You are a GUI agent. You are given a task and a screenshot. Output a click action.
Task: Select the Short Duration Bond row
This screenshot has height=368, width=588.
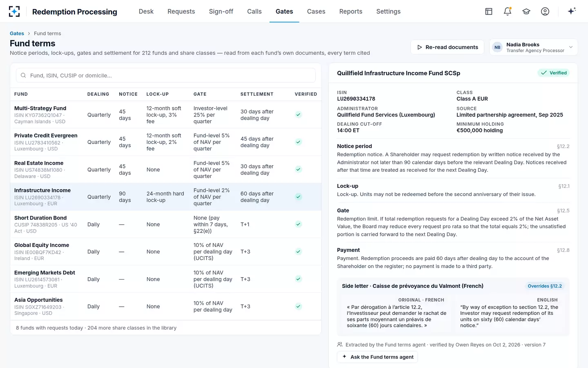coord(166,224)
